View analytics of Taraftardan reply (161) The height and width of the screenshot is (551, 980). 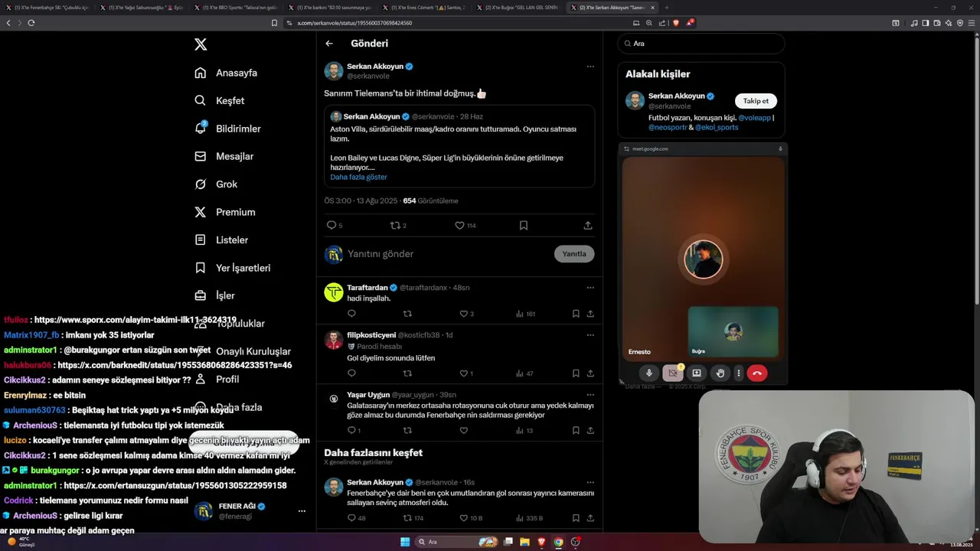(525, 314)
